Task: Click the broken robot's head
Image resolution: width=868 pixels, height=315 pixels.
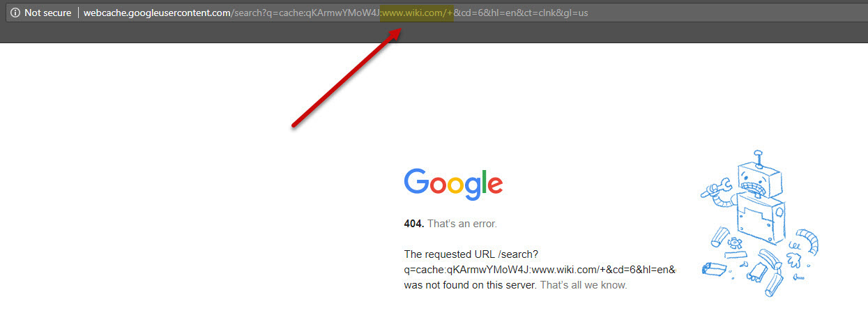Action: [x=759, y=178]
